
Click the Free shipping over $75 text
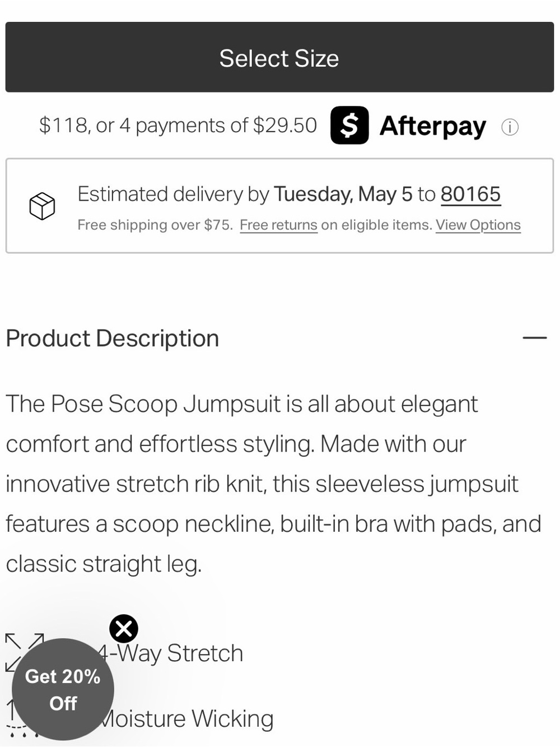[x=155, y=225]
